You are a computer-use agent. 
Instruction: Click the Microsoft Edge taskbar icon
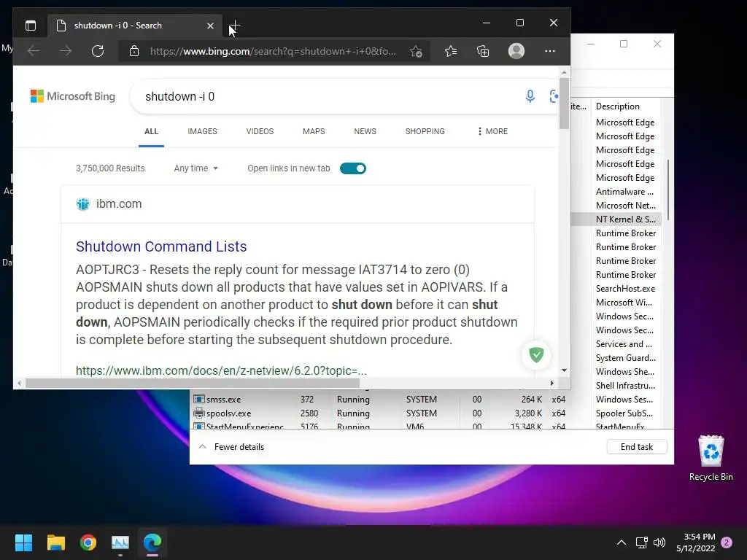[x=152, y=542]
